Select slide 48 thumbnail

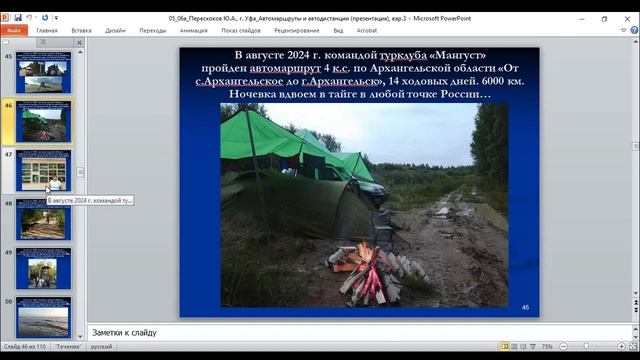pos(43,219)
